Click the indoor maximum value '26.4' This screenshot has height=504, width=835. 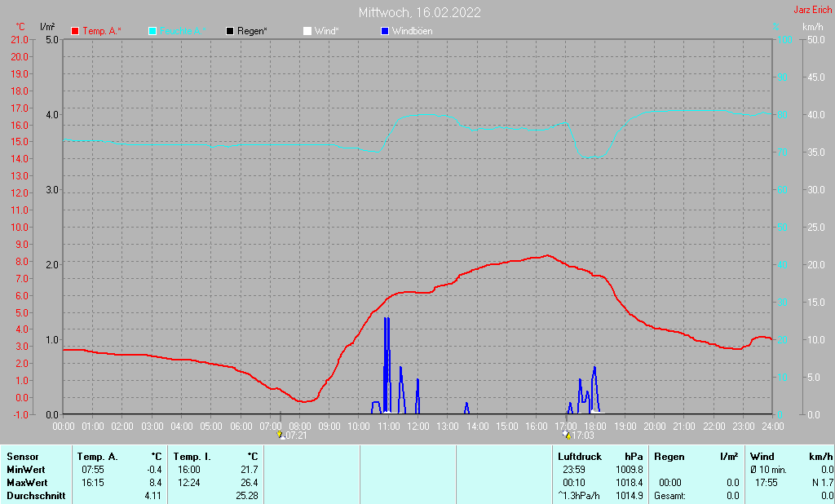tap(250, 483)
